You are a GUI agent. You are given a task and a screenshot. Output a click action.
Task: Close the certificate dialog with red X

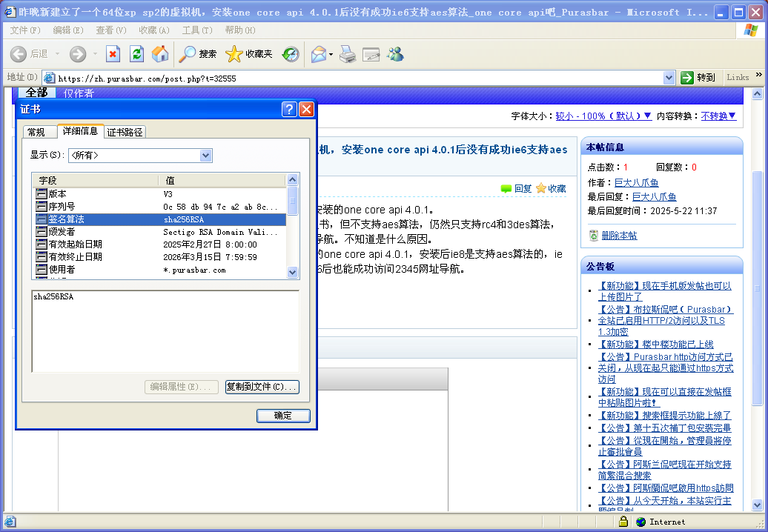click(307, 109)
